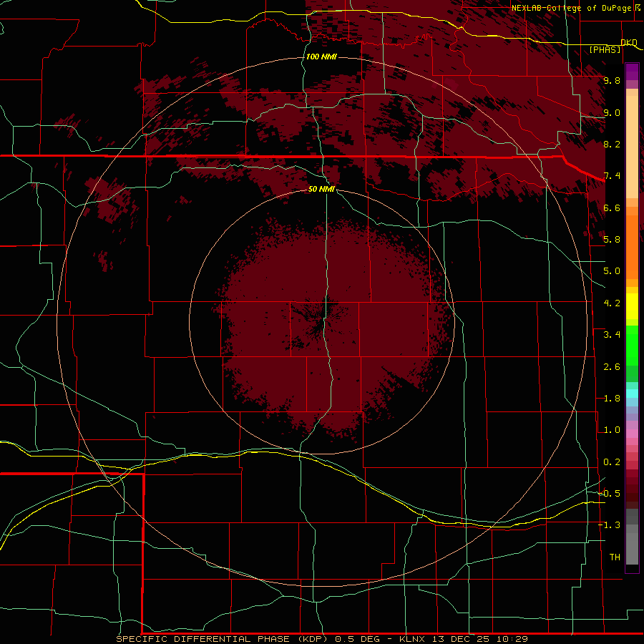Viewport: 644px width, 644px height.
Task: Click the -0.5 value on color scale
Action: 610,493
